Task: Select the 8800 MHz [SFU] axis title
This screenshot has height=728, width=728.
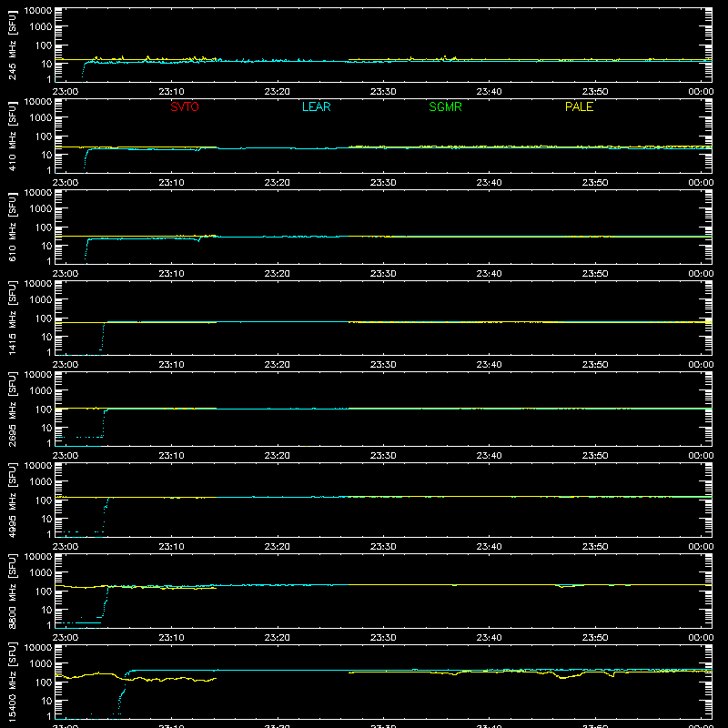Action: coord(12,591)
